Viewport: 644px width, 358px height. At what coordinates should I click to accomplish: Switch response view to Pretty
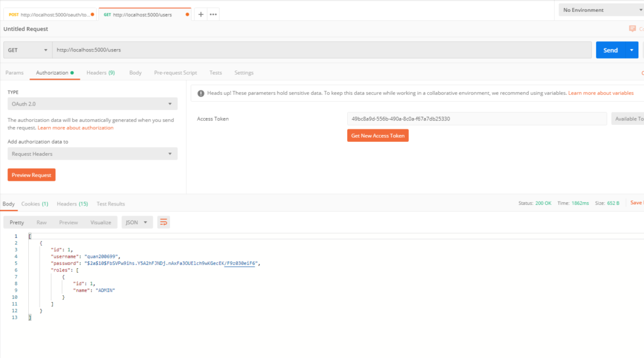(17, 222)
